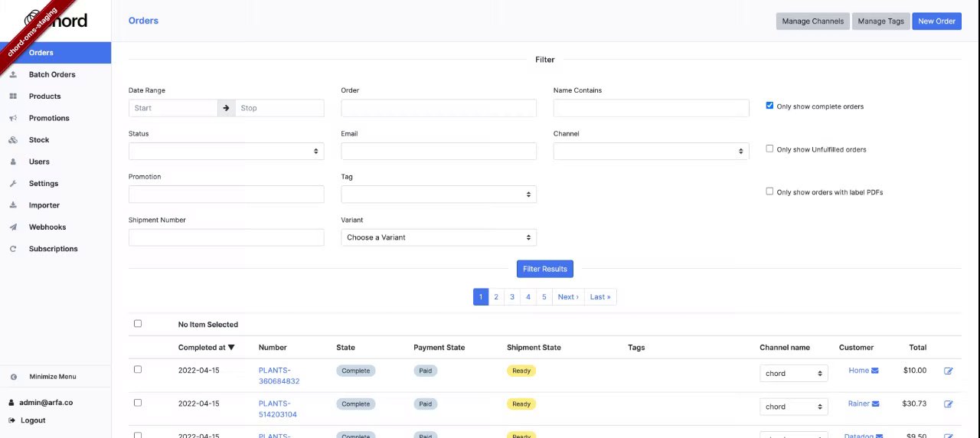Click Minimize Menu text
980x438 pixels.
53,377
